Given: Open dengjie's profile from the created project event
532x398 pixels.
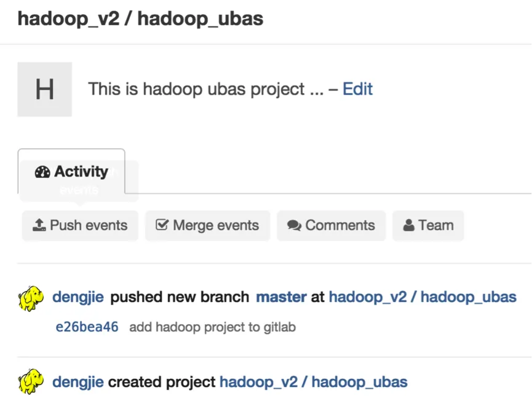Looking at the screenshot, I should coord(78,382).
